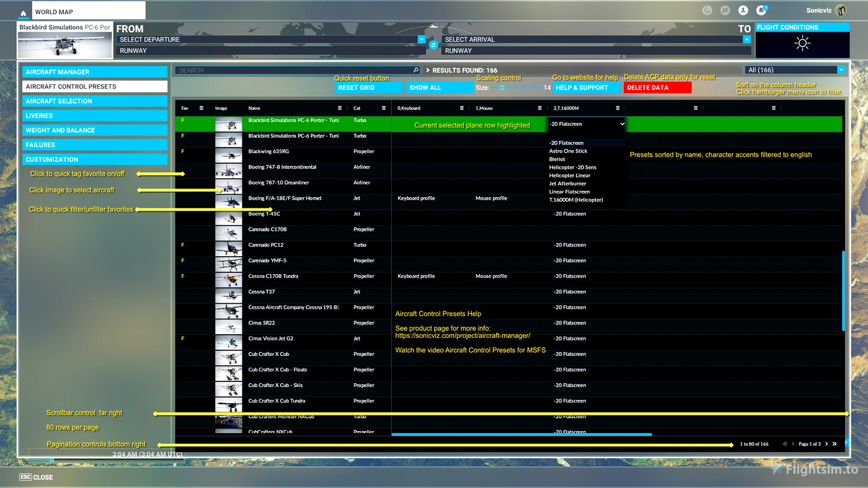Open the Customization section
The width and height of the screenshot is (868, 488).
[95, 159]
